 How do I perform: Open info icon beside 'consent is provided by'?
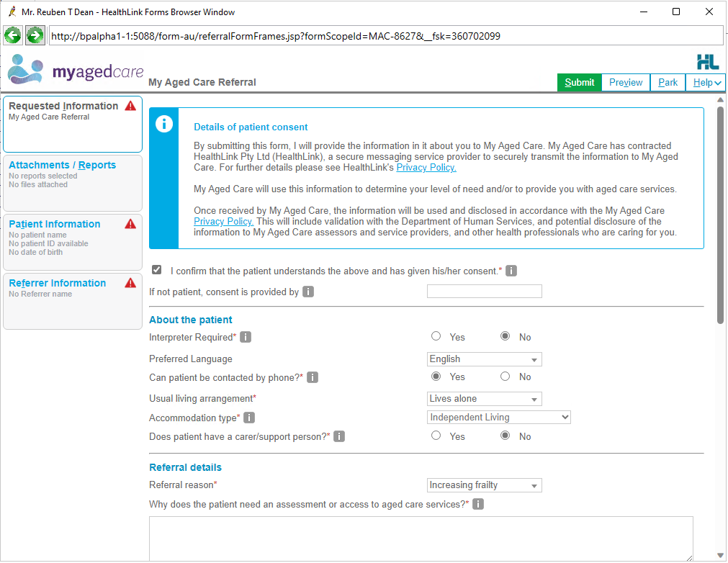(x=307, y=292)
